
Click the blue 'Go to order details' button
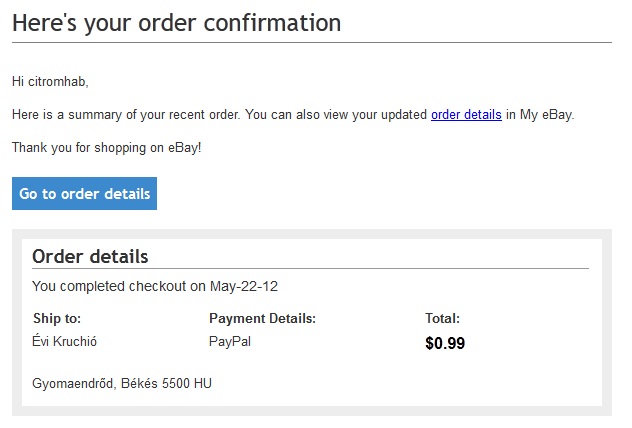pyautogui.click(x=84, y=194)
